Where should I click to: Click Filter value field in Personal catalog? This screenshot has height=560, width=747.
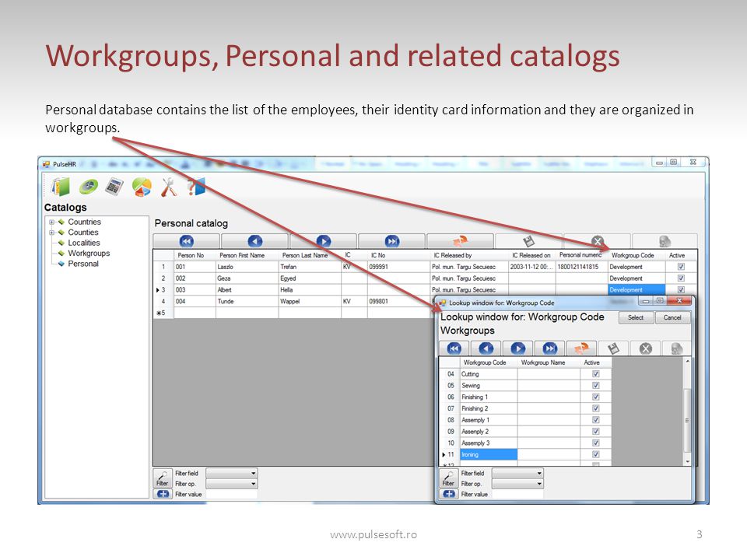point(232,495)
